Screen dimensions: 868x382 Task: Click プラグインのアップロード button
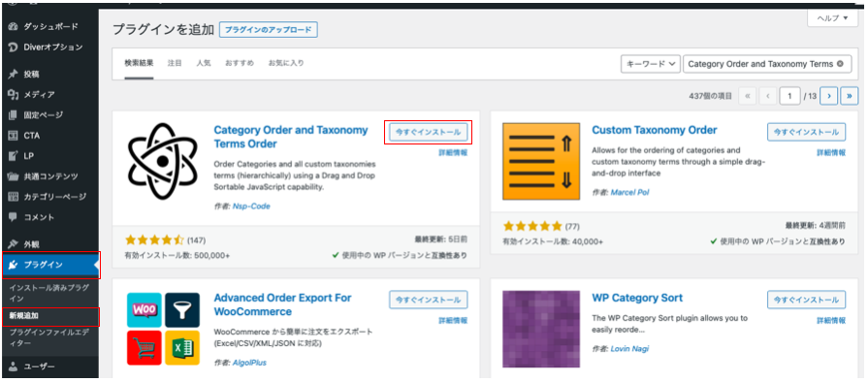(269, 30)
